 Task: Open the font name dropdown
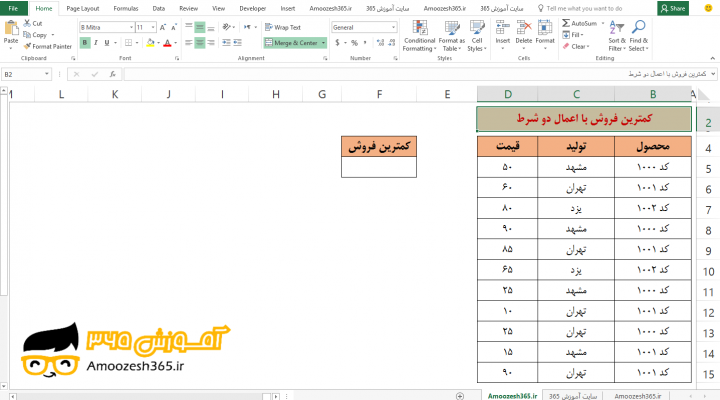pyautogui.click(x=131, y=28)
